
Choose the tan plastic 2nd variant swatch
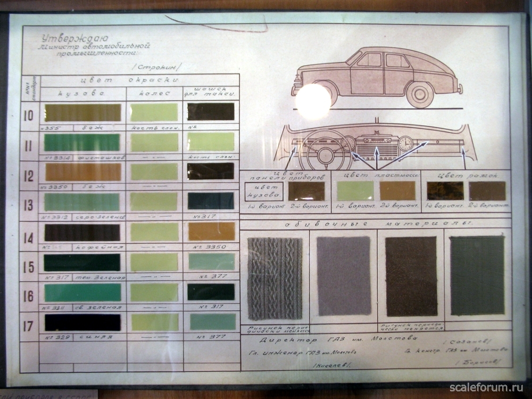(x=397, y=190)
